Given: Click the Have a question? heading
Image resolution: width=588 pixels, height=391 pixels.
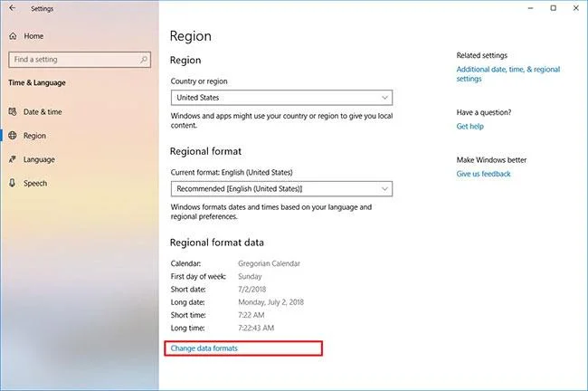Looking at the screenshot, I should pos(484,112).
